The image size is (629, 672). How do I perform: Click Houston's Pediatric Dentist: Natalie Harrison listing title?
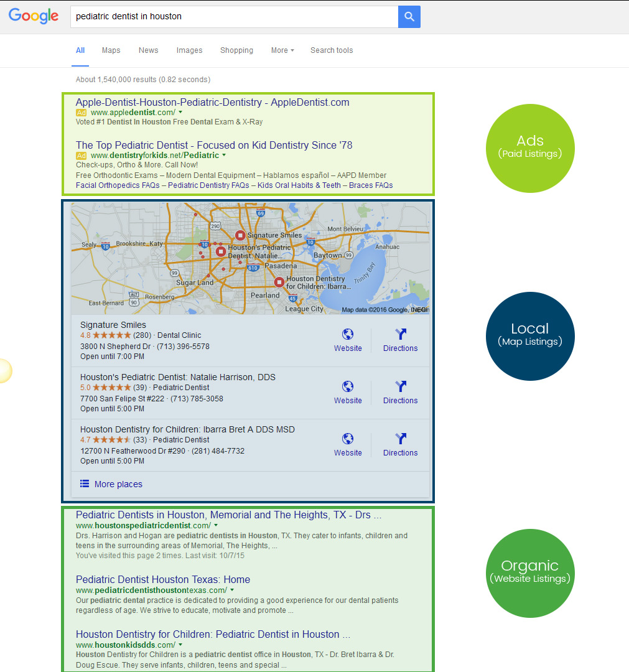(178, 377)
